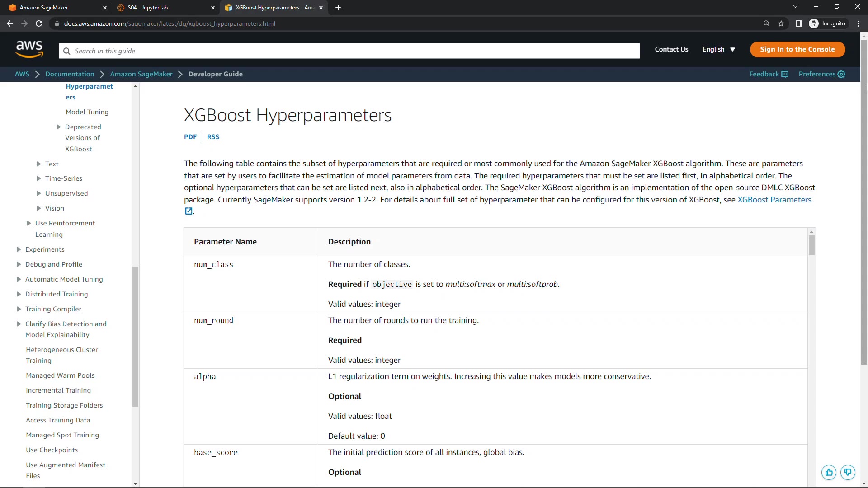
Task: Click the thumbs up feedback icon
Action: tap(829, 473)
